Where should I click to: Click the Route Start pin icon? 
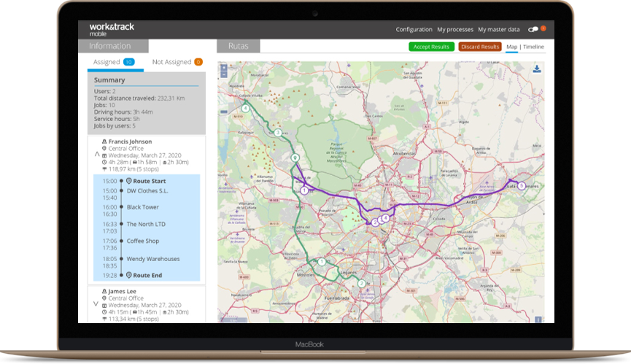pyautogui.click(x=129, y=181)
